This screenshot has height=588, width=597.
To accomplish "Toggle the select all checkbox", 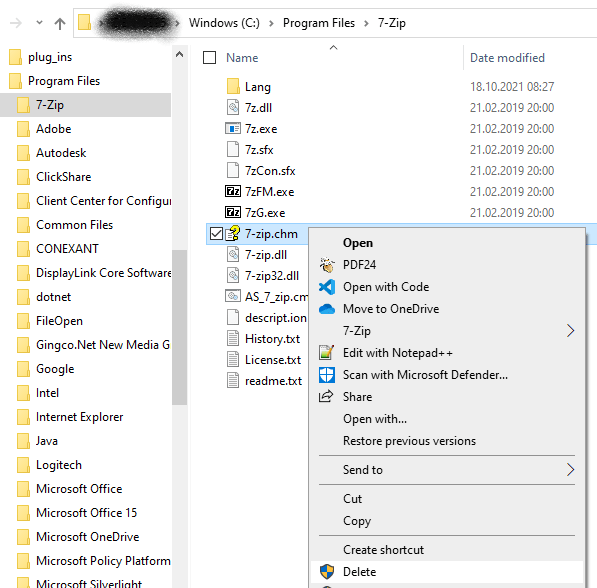I will point(209,58).
